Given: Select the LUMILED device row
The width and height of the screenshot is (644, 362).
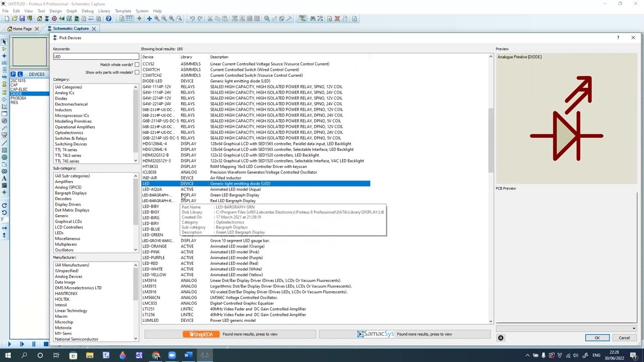Looking at the screenshot, I should coord(256,320).
